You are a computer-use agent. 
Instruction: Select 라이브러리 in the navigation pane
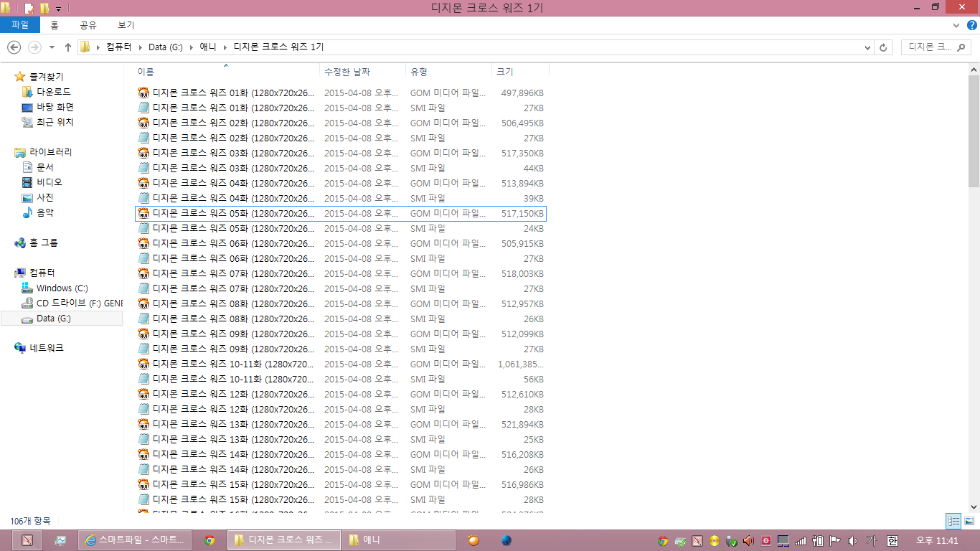pyautogui.click(x=50, y=152)
